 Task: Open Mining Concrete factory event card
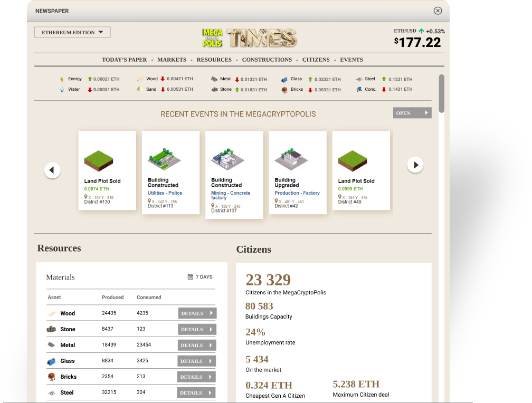[234, 175]
